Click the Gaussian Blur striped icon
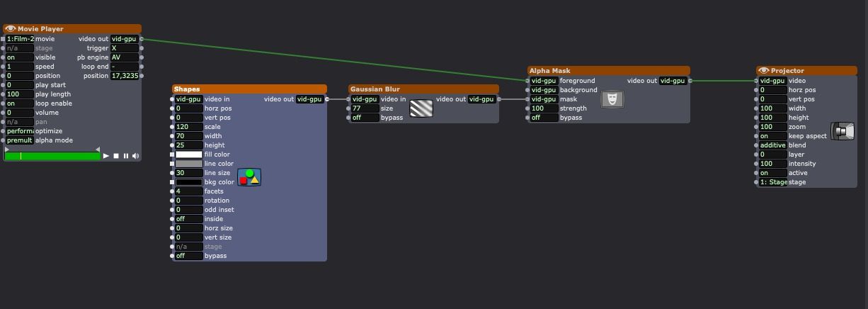 (421, 108)
